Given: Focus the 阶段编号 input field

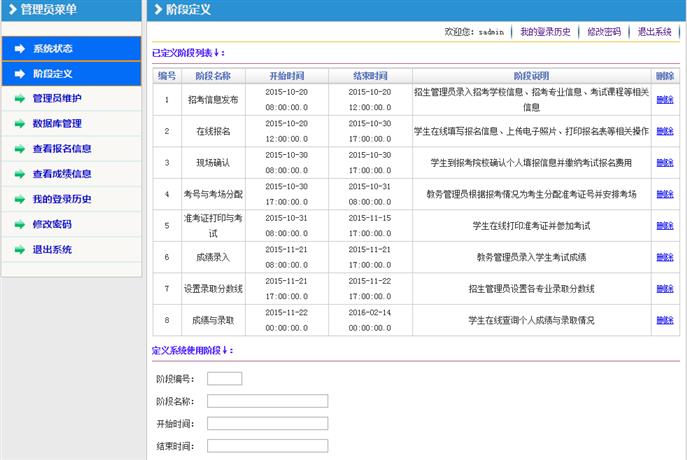Looking at the screenshot, I should coord(224,379).
